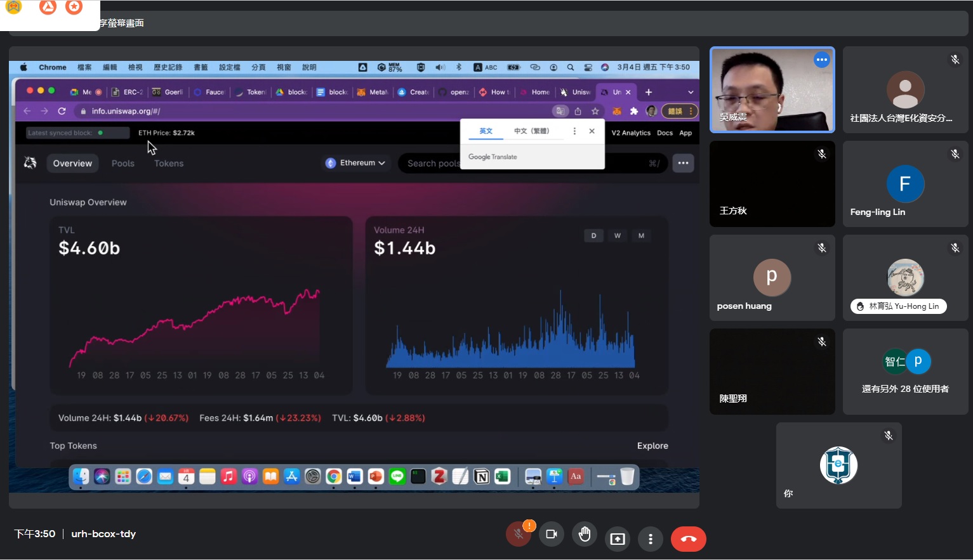Screen dimensions: 973x560
Task: Select posen huang participant tile
Action: coord(772,278)
